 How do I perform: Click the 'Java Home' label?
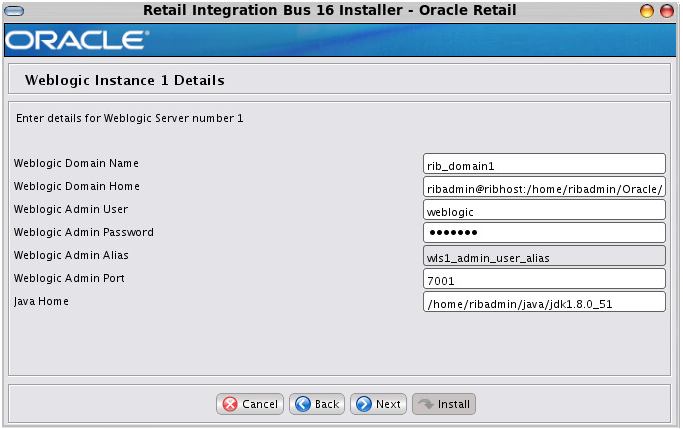[x=41, y=301]
